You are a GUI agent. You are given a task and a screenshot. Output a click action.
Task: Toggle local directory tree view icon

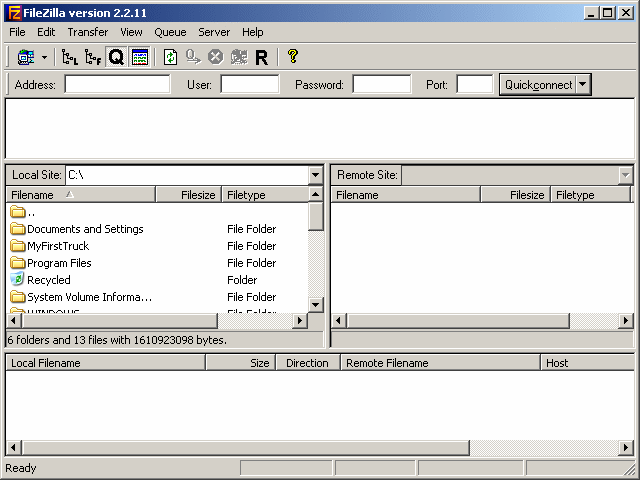(70, 58)
